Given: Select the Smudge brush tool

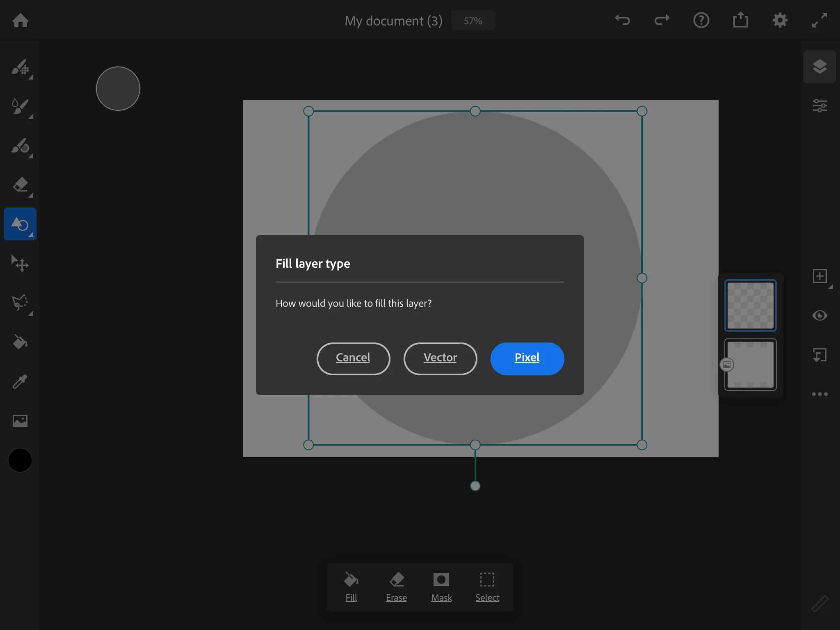Looking at the screenshot, I should (x=20, y=146).
